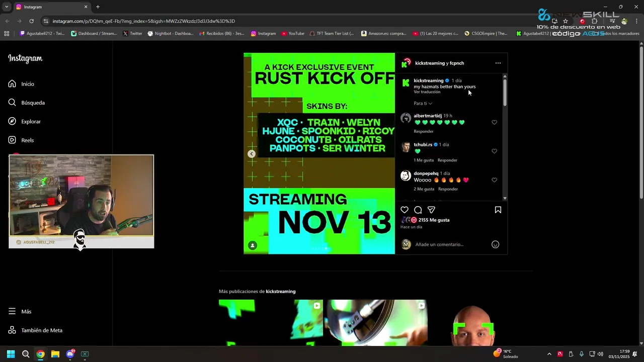Like tchubi.rs's comment
Screen dimensions: 644x362
494,151
